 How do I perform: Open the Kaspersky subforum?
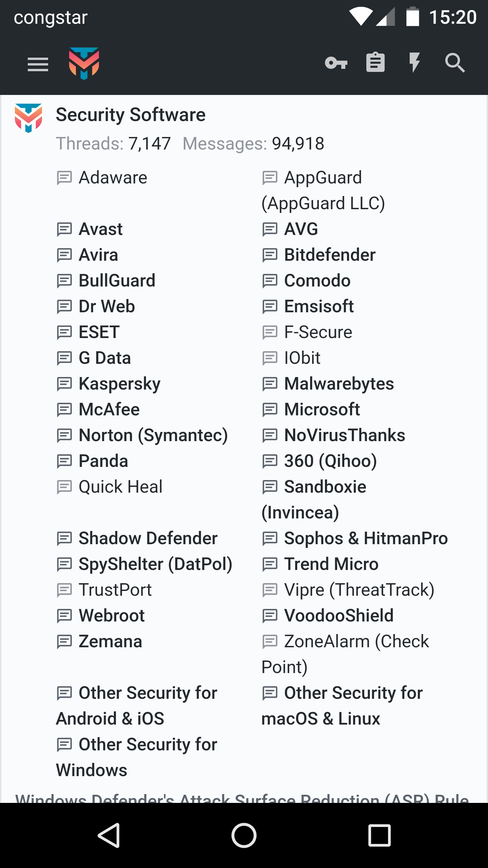(x=120, y=384)
